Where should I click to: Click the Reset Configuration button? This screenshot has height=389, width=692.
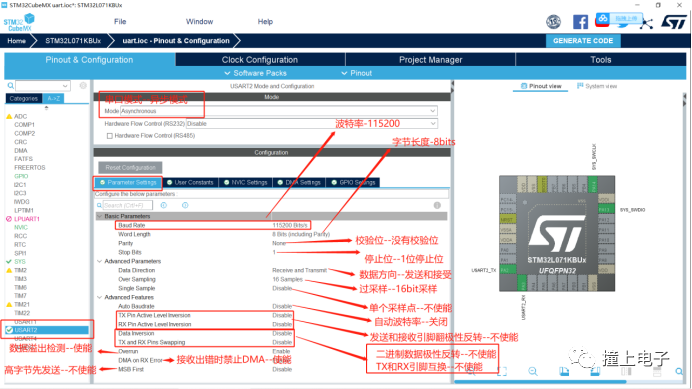(130, 168)
